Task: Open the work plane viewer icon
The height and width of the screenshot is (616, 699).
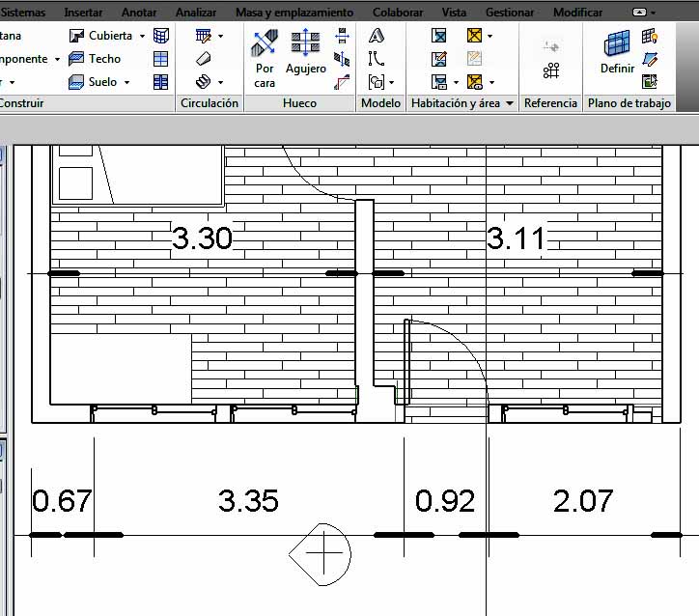Action: 650,81
